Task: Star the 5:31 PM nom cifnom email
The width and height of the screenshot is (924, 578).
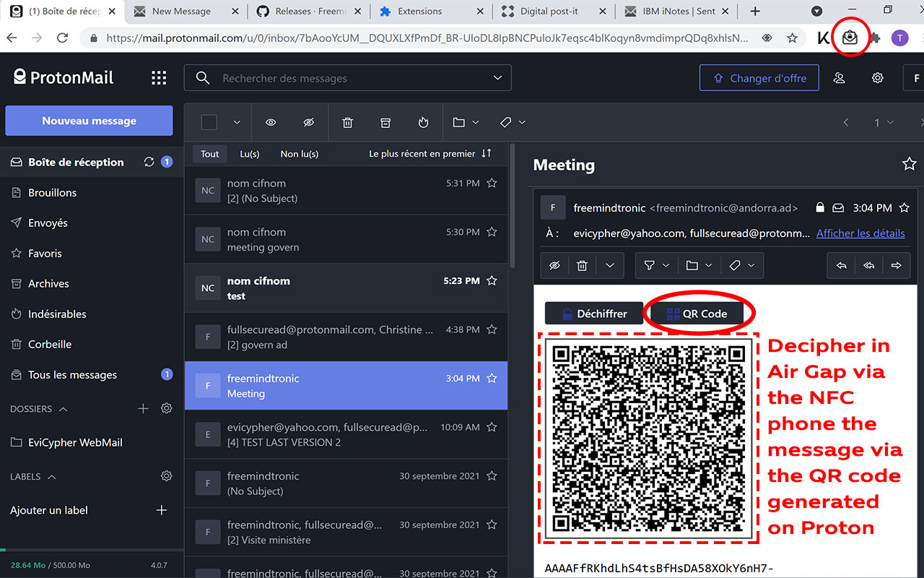Action: [492, 184]
